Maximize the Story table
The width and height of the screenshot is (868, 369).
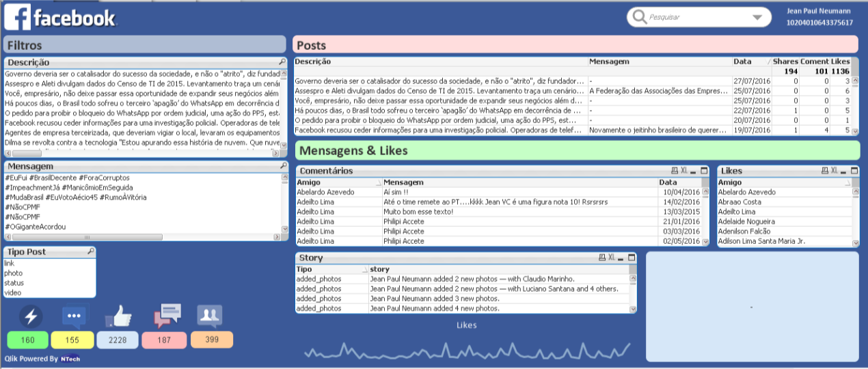tap(632, 258)
